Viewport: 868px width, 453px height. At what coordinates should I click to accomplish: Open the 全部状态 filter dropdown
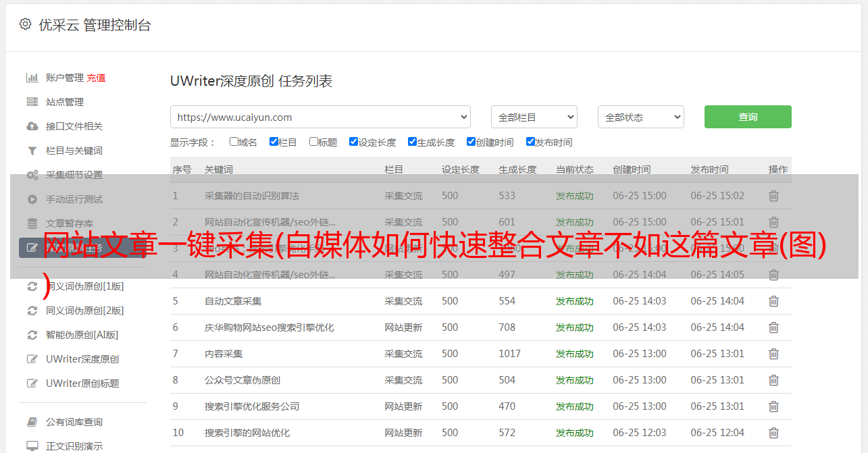tap(640, 117)
